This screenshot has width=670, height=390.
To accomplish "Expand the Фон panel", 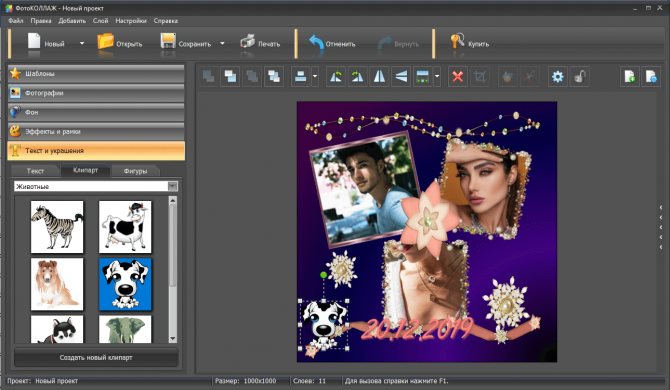I will tap(96, 112).
